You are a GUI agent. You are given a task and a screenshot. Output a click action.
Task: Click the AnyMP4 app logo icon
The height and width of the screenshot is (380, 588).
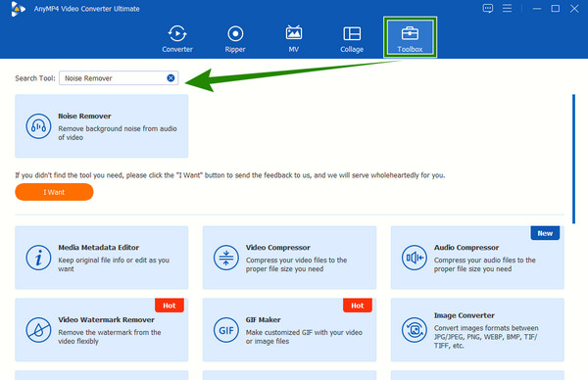(18, 9)
